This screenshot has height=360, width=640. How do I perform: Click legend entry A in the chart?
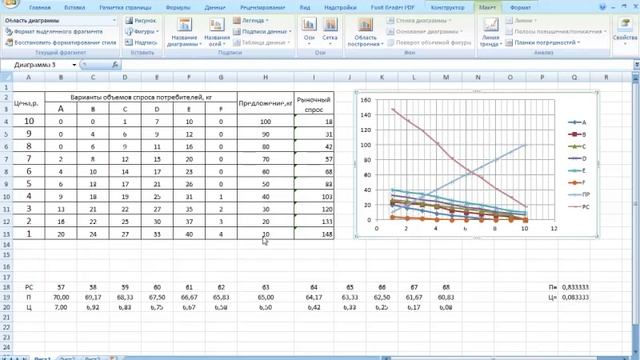577,122
